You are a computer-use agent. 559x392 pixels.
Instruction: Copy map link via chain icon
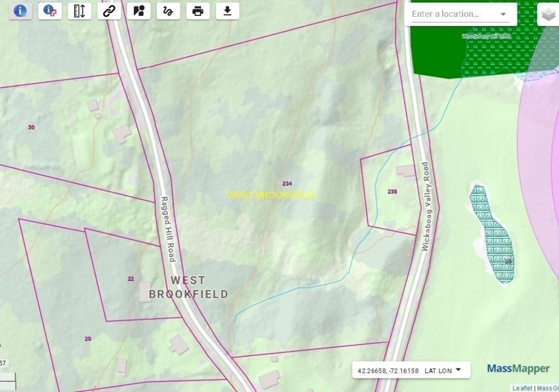point(109,11)
